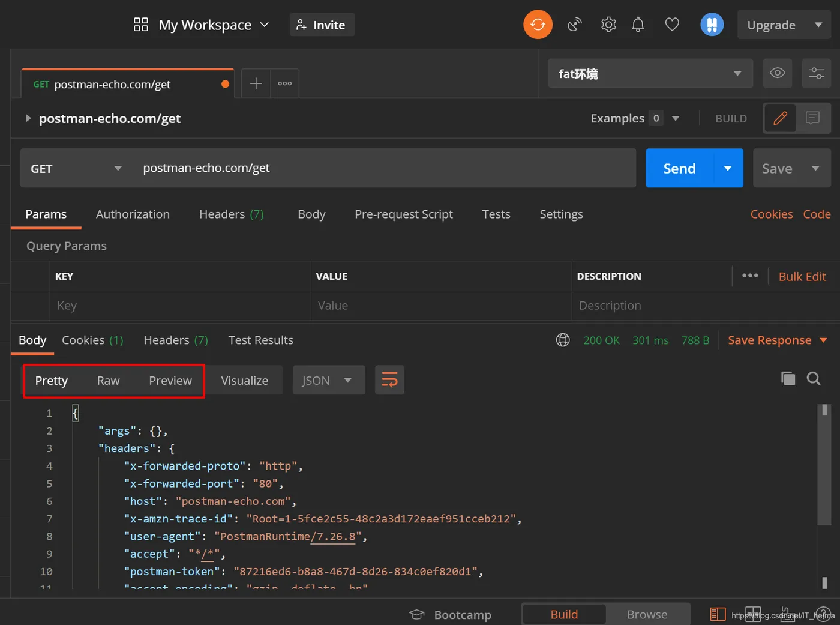The height and width of the screenshot is (625, 840).
Task: Open the settings gear icon
Action: point(608,25)
